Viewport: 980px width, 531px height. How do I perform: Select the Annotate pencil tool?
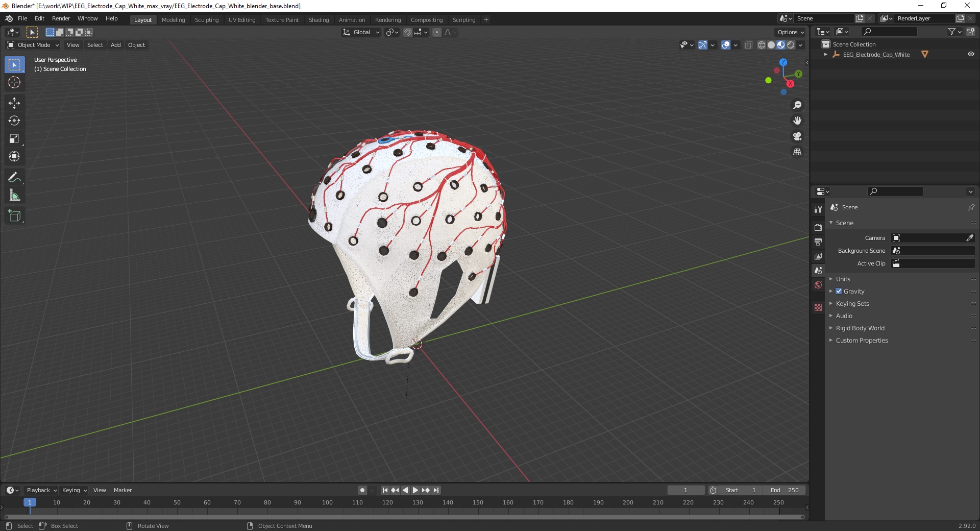click(14, 178)
